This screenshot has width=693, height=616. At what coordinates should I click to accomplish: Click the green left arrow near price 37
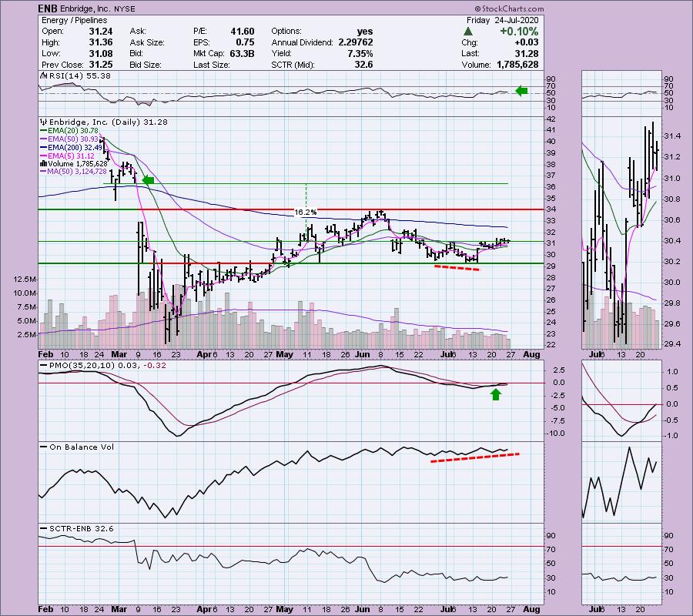point(148,180)
